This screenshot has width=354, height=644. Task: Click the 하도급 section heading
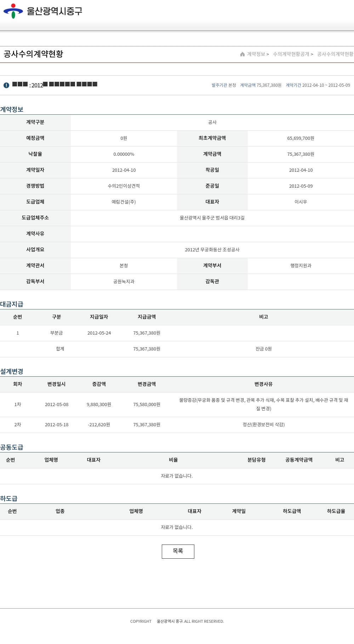(9, 498)
